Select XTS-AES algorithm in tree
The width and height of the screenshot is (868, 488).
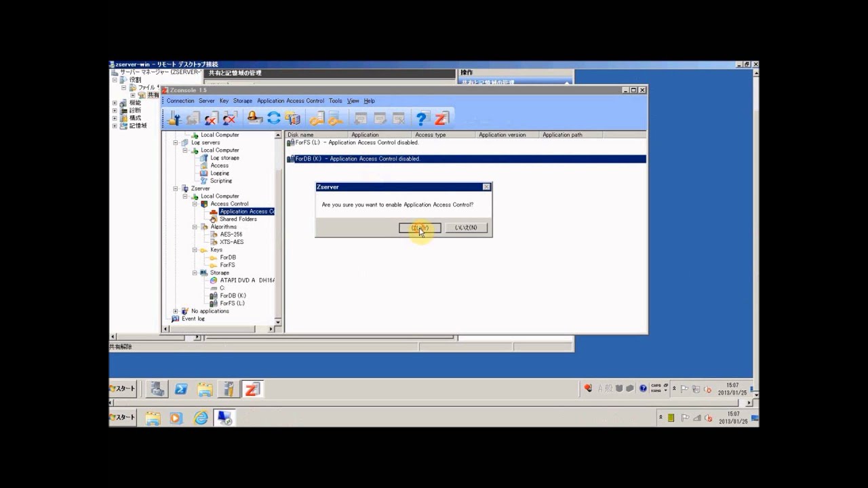click(x=231, y=242)
